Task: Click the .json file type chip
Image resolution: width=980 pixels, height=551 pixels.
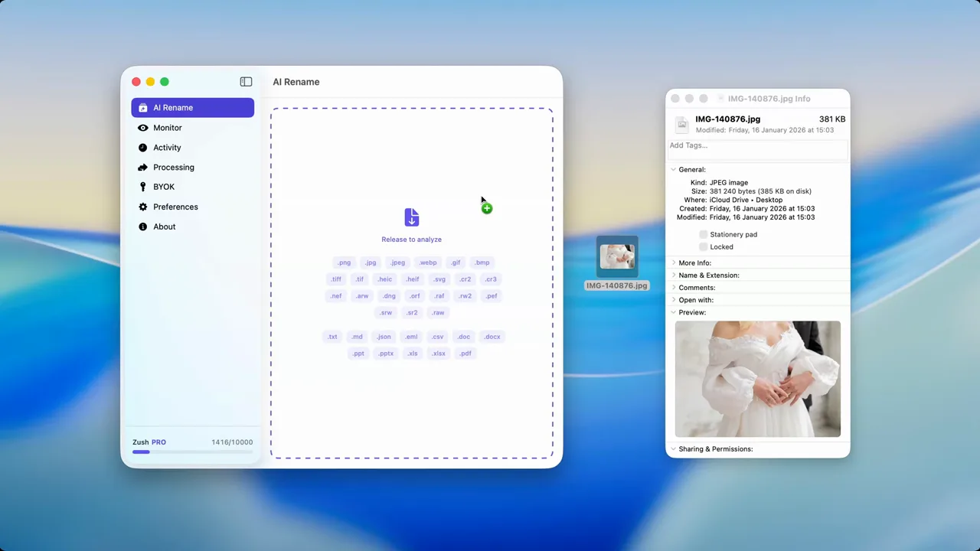Action: [x=384, y=337]
